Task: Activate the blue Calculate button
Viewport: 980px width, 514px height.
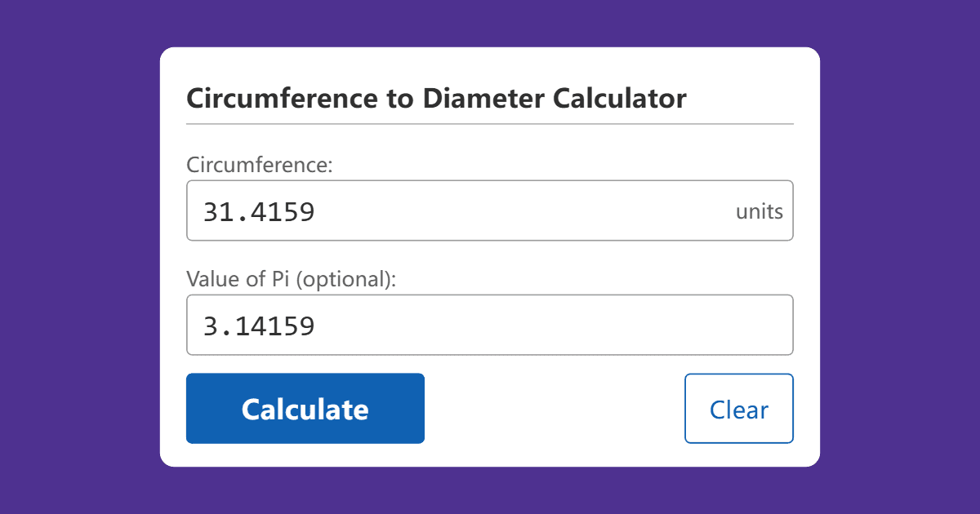Action: (x=305, y=408)
